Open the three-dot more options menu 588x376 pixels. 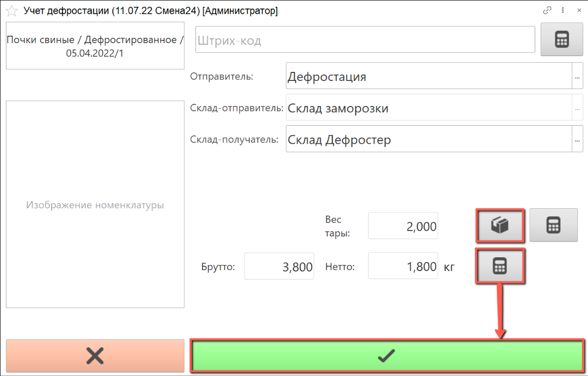coord(562,10)
